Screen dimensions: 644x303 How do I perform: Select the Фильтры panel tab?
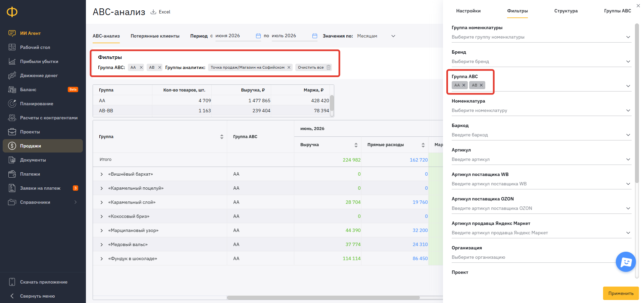click(517, 11)
